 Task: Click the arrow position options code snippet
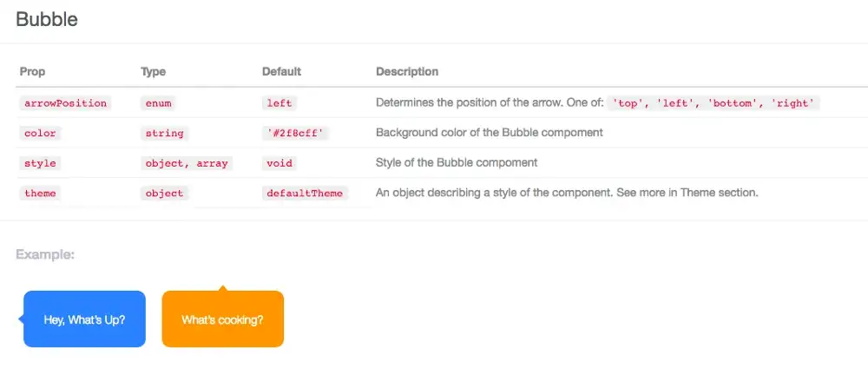tap(713, 102)
